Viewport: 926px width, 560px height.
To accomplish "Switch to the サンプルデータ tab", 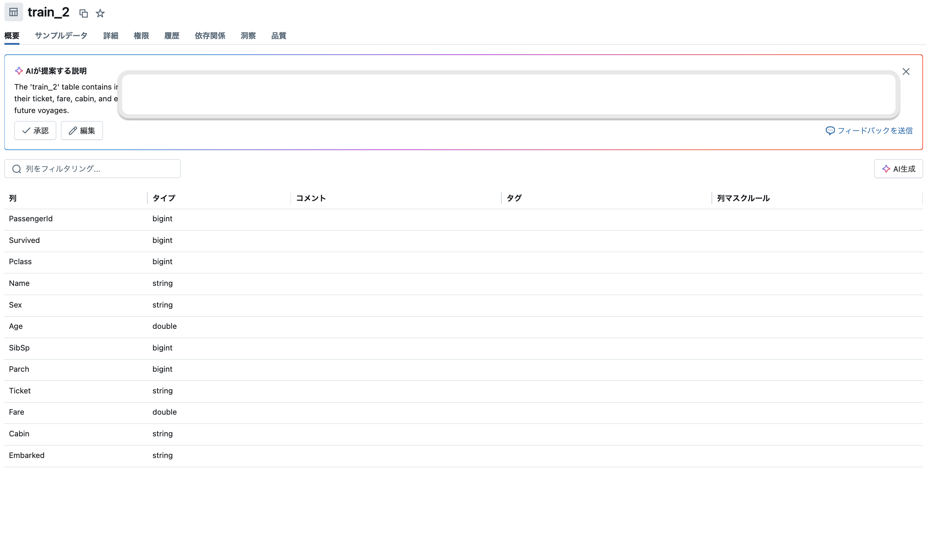I will tap(61, 36).
